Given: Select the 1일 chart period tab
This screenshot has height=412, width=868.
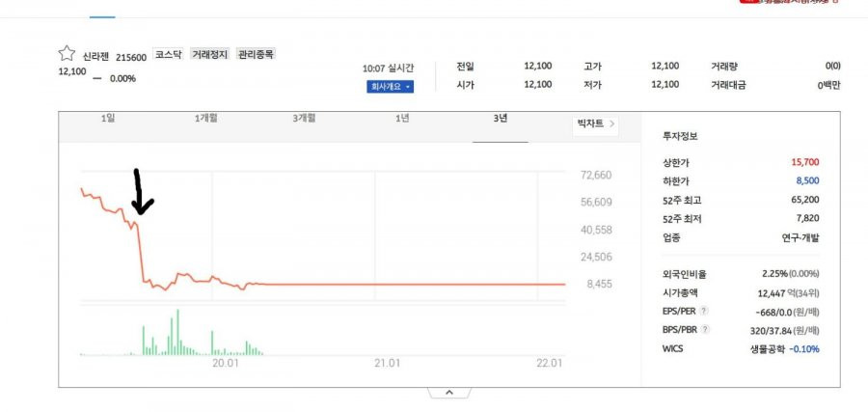Looking at the screenshot, I should (108, 118).
